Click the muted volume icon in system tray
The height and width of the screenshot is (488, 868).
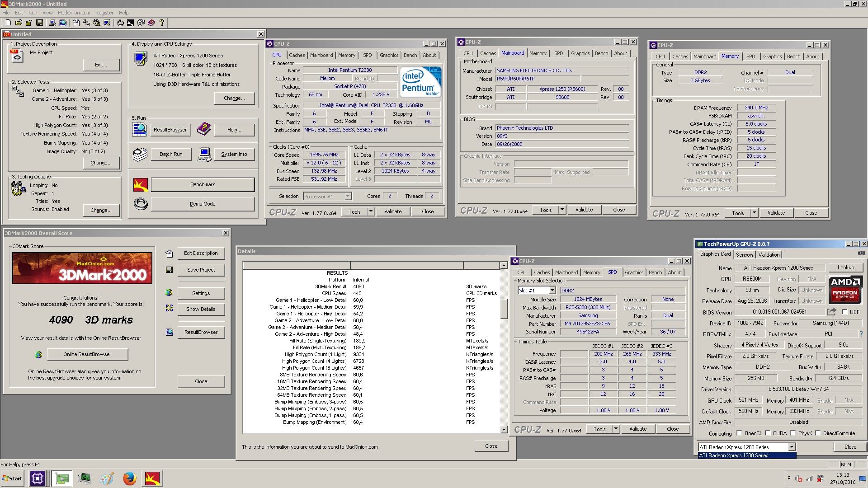pos(799,479)
